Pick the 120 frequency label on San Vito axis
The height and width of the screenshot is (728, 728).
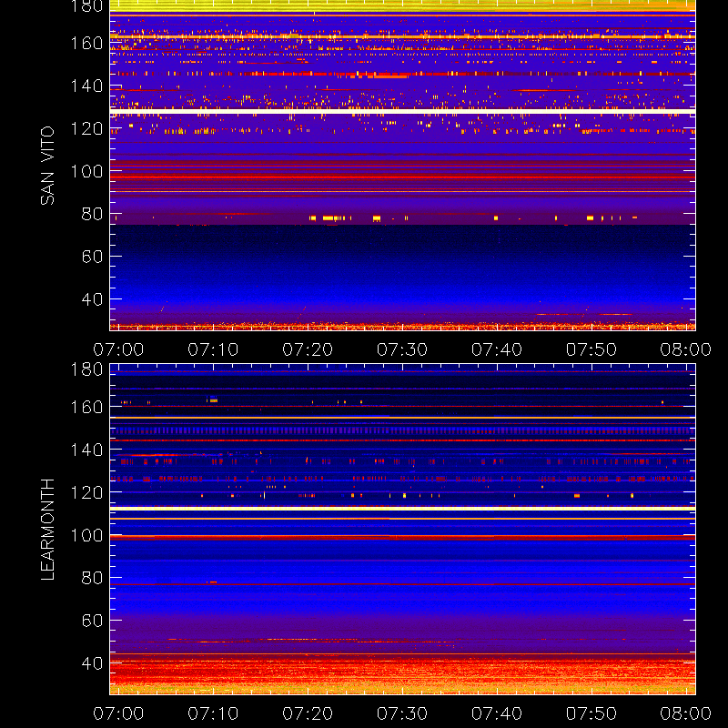point(86,128)
